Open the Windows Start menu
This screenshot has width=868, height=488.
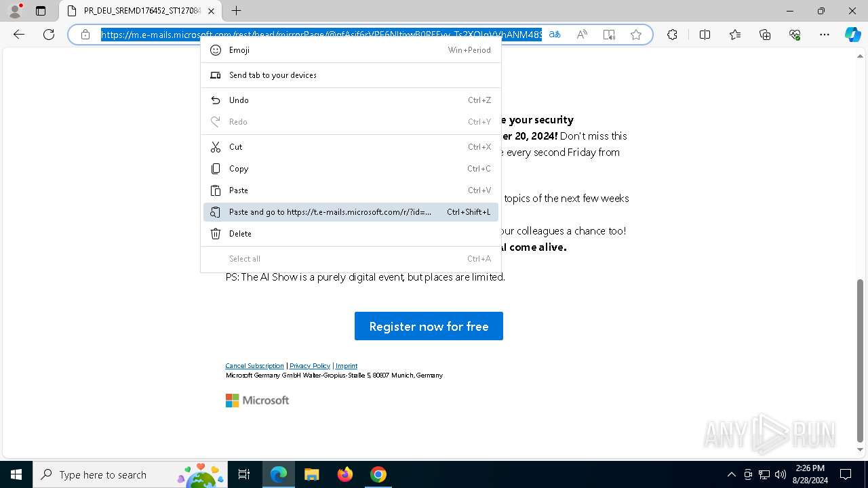tap(16, 474)
